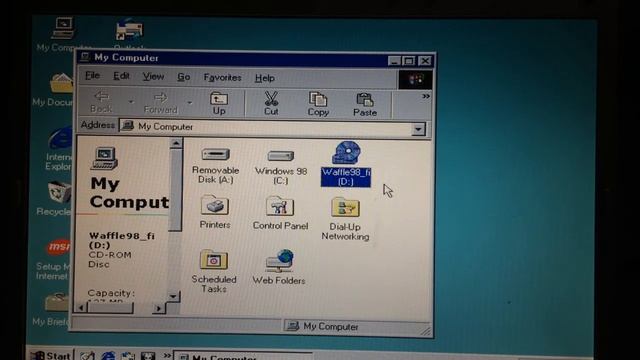
Task: Click the 'Capacity:' label in info pane
Action: tap(111, 293)
